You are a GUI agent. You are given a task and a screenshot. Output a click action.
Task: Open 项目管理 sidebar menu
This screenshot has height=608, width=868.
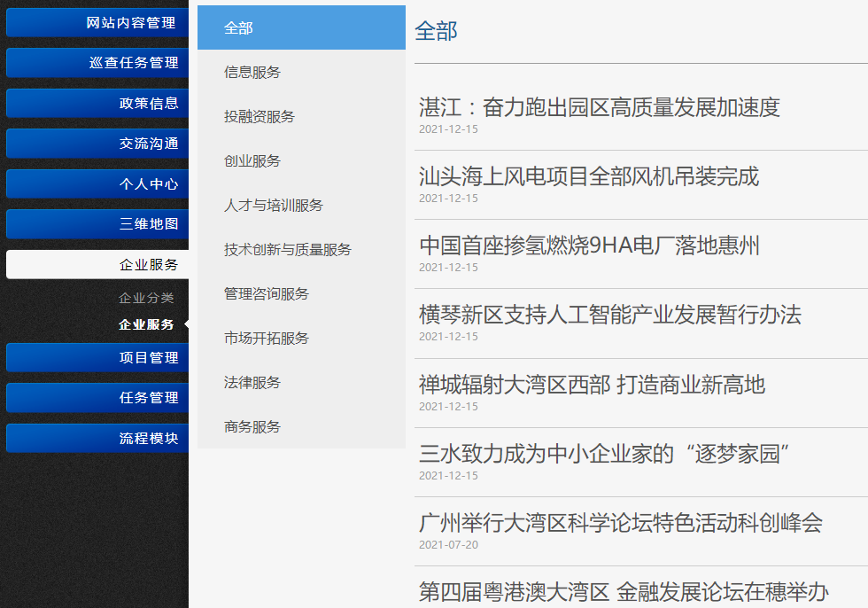[x=97, y=358]
